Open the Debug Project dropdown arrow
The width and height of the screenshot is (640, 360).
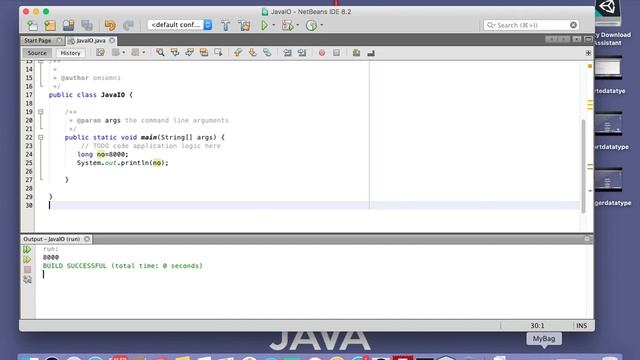tap(298, 25)
